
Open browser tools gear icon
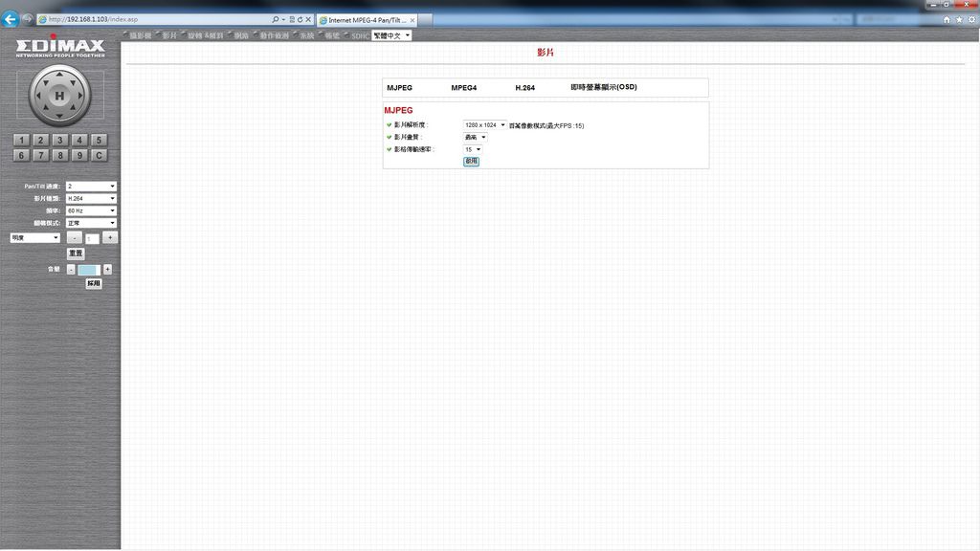pyautogui.click(x=971, y=19)
